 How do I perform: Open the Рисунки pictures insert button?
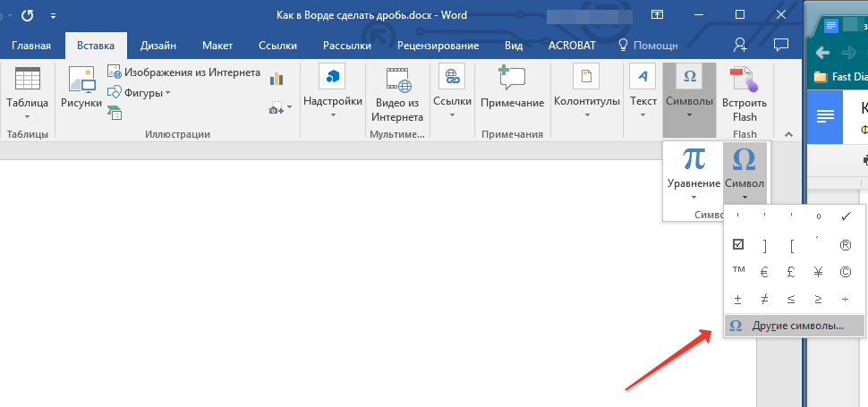81,88
